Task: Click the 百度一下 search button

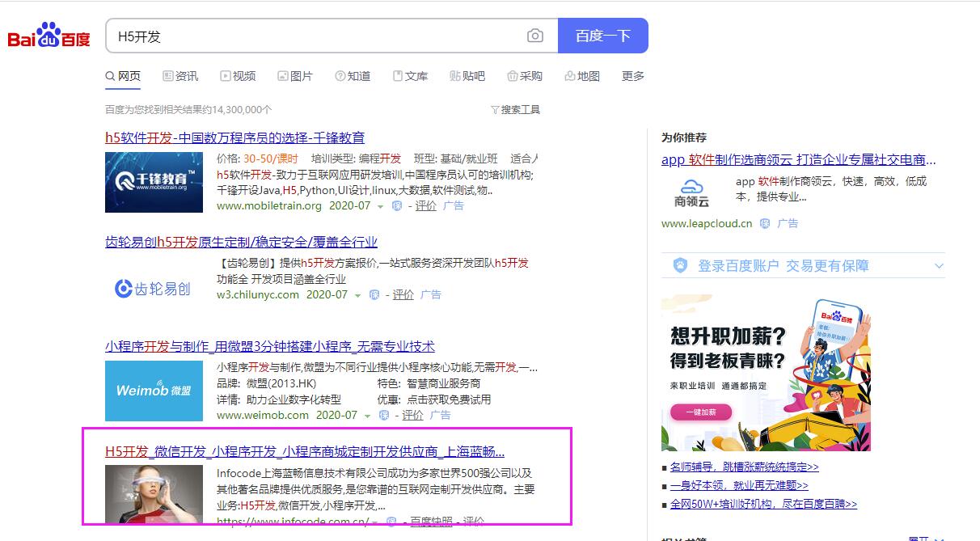Action: click(603, 36)
